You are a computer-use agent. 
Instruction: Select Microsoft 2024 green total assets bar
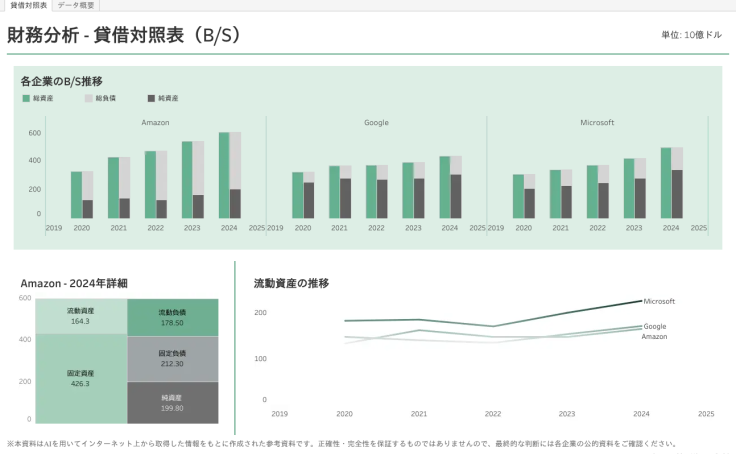click(x=666, y=183)
